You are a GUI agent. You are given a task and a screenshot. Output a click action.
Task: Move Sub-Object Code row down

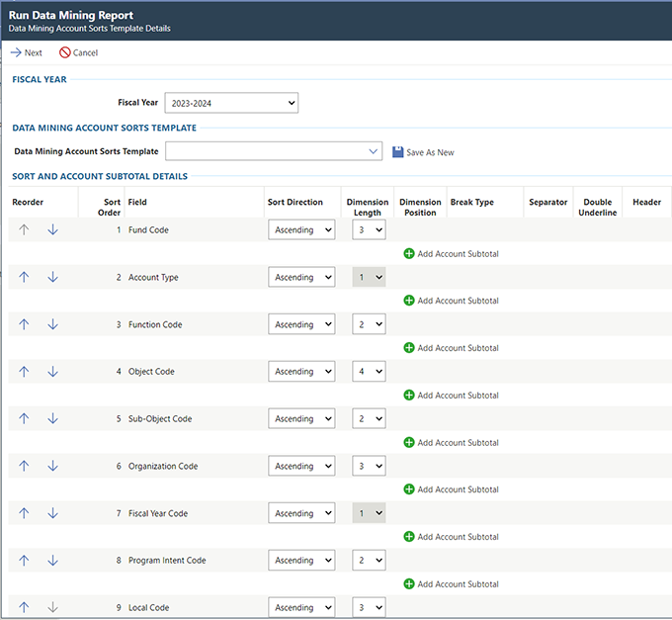(x=53, y=419)
